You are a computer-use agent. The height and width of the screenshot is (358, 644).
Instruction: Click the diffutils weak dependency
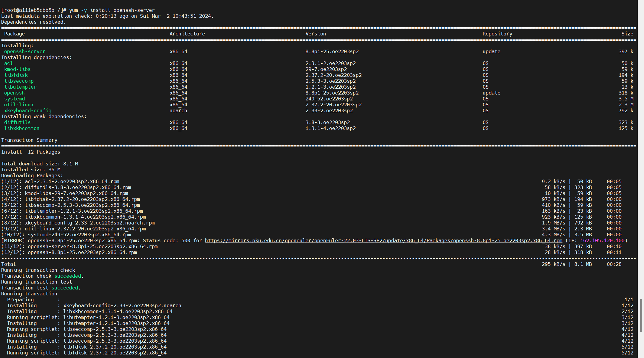(x=17, y=122)
